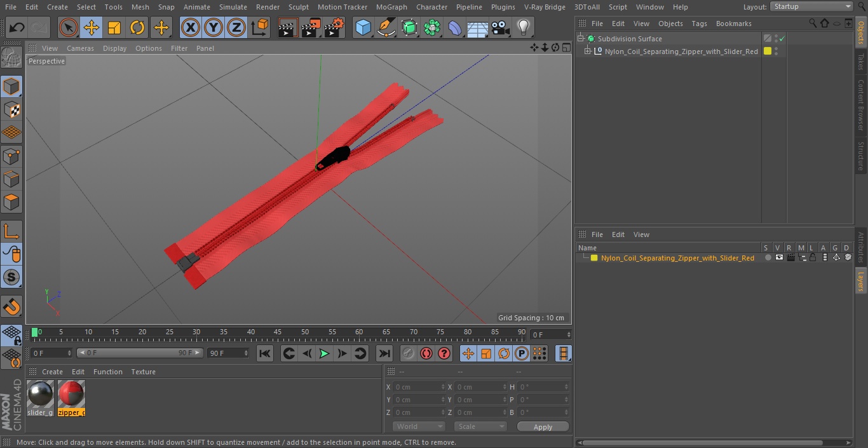Image resolution: width=868 pixels, height=448 pixels.
Task: Go to start of animation
Action: [x=265, y=353]
